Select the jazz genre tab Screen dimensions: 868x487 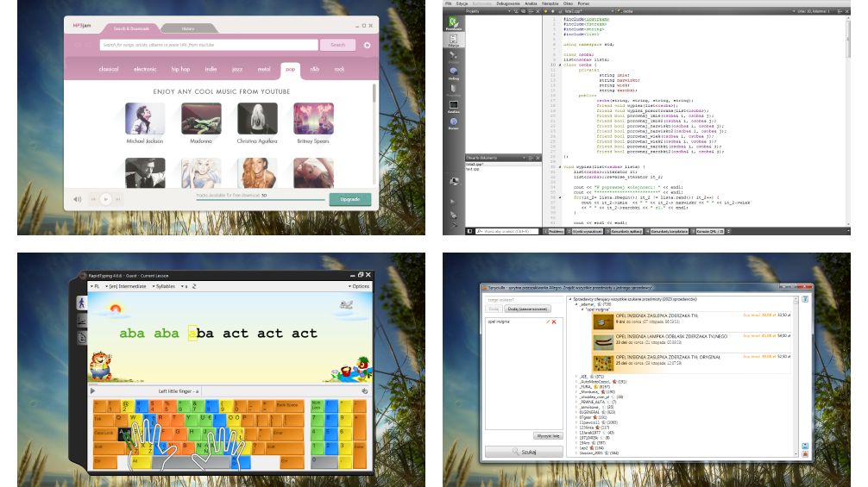(x=237, y=69)
